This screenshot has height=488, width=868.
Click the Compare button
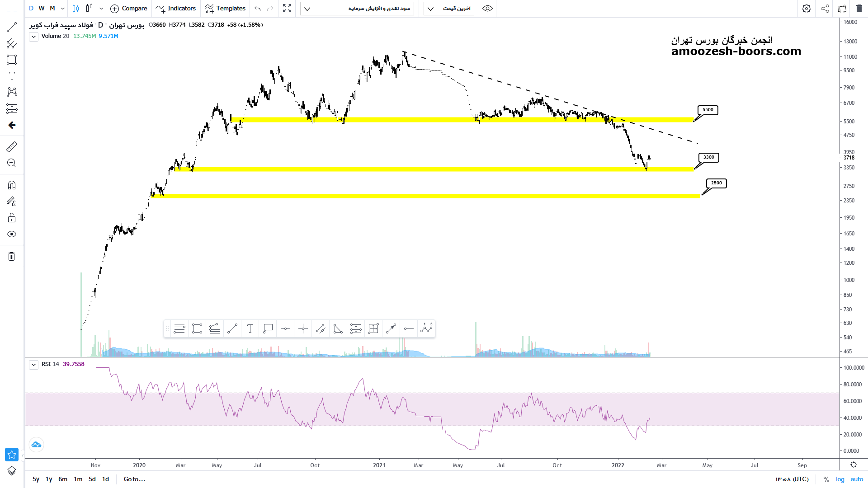129,8
